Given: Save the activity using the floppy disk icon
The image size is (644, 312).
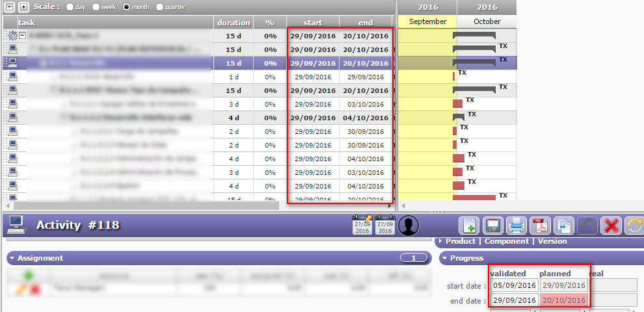Looking at the screenshot, I should click(493, 226).
